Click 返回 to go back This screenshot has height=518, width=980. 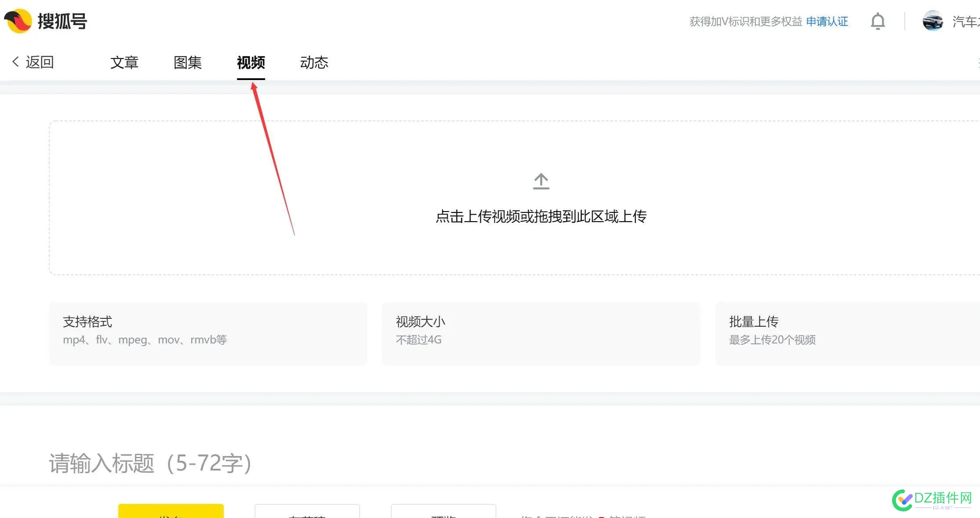click(x=40, y=62)
